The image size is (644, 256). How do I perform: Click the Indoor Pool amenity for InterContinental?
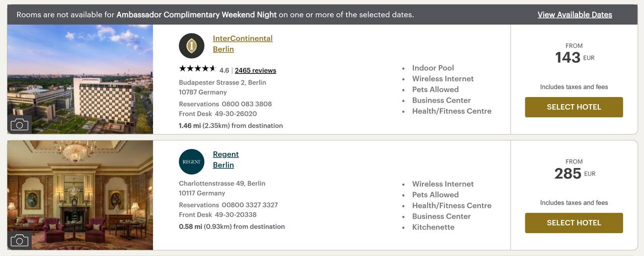point(433,68)
